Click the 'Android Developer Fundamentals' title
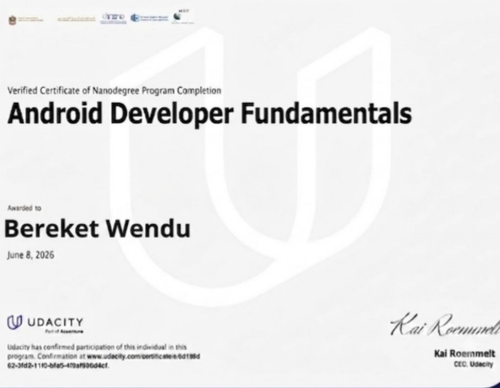The width and height of the screenshot is (500, 388). (x=210, y=114)
